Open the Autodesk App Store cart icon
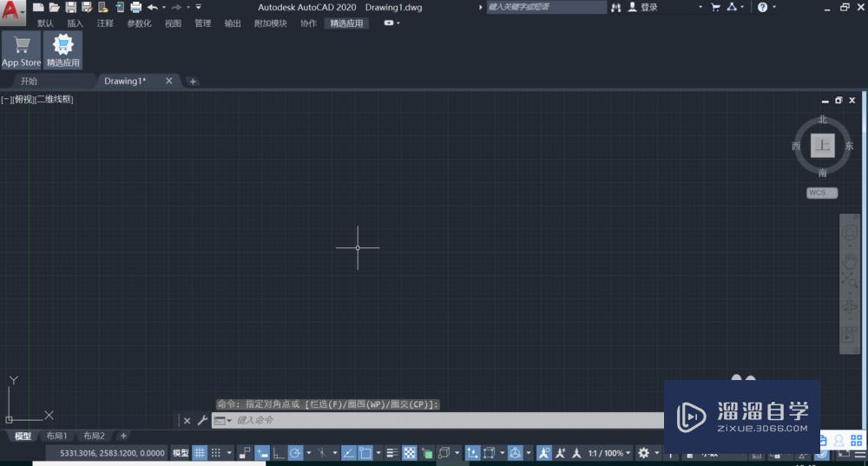The width and height of the screenshot is (868, 466). [x=715, y=7]
